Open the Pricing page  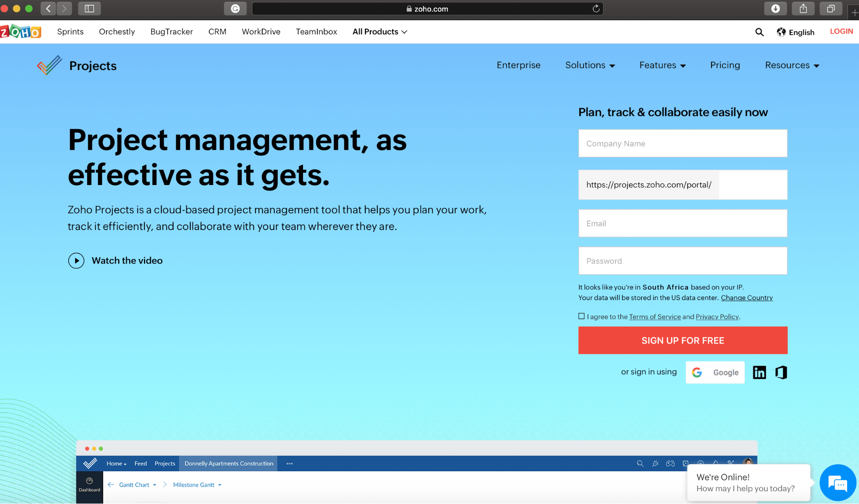725,65
